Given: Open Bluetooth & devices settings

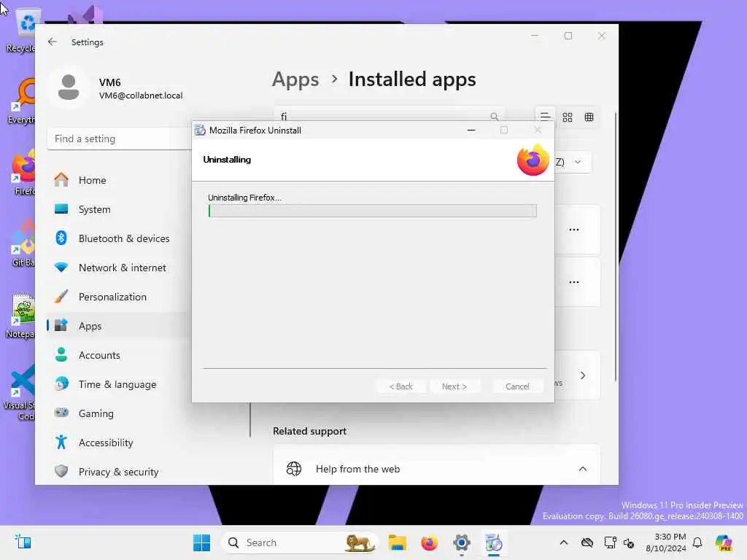Looking at the screenshot, I should coord(124,238).
